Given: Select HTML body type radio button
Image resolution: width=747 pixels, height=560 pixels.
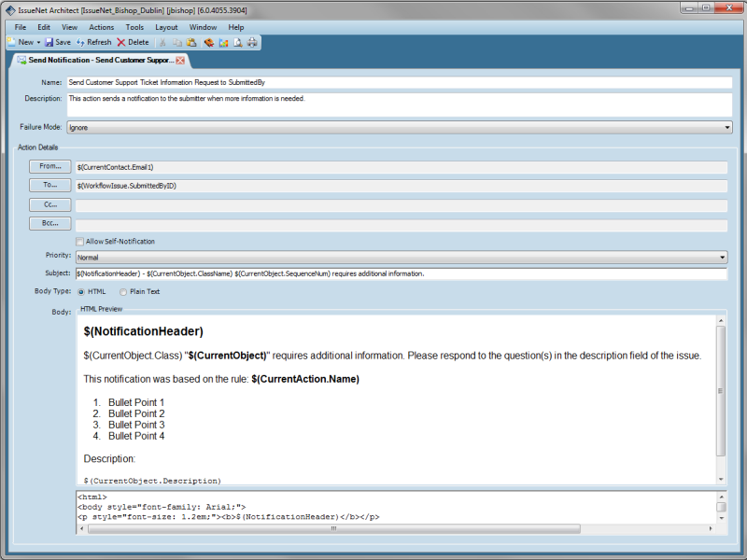Looking at the screenshot, I should [81, 292].
